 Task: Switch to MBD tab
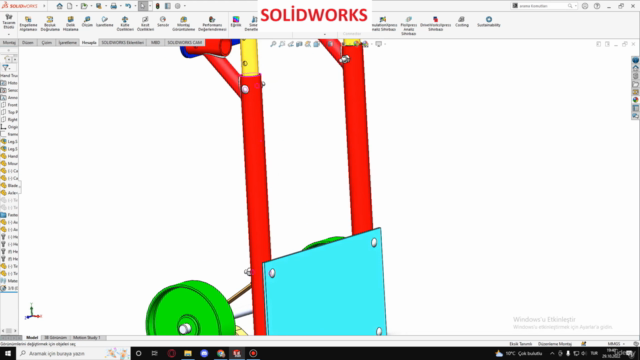[156, 42]
